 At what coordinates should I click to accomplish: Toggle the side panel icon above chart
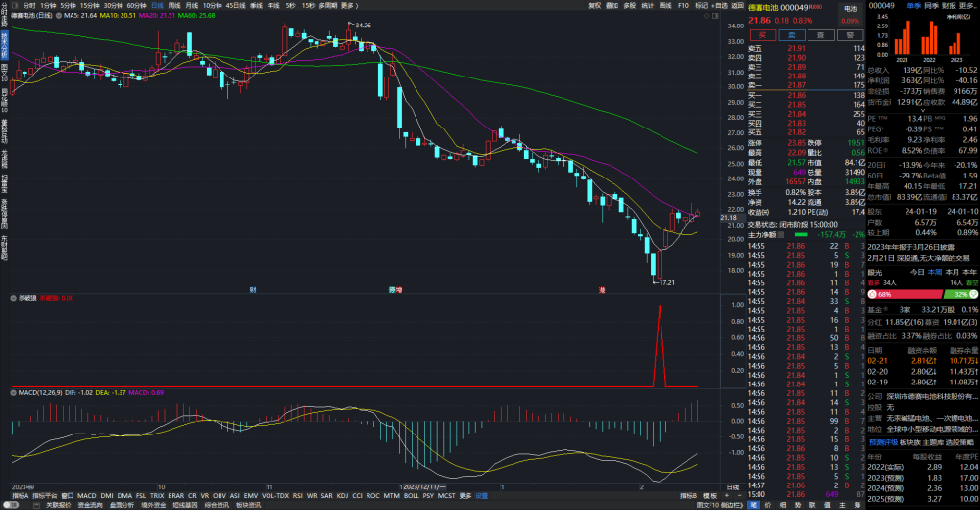[x=715, y=15]
